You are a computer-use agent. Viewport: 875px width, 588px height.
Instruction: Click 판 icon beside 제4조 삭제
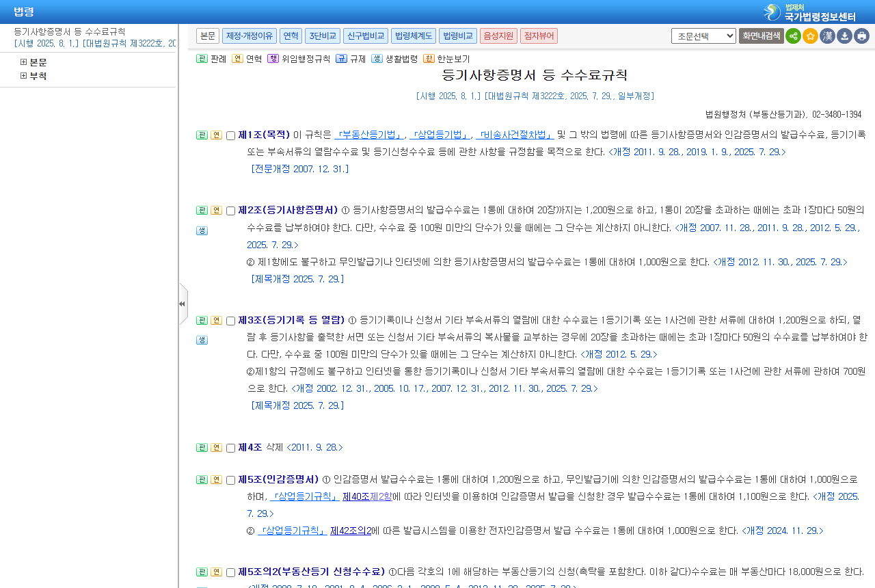tap(202, 447)
